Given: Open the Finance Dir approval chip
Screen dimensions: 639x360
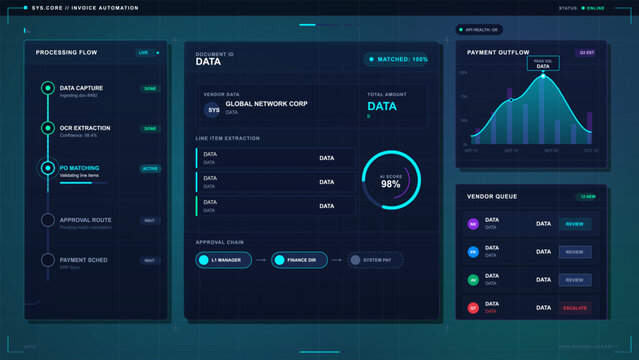Looking at the screenshot, I should [x=299, y=260].
